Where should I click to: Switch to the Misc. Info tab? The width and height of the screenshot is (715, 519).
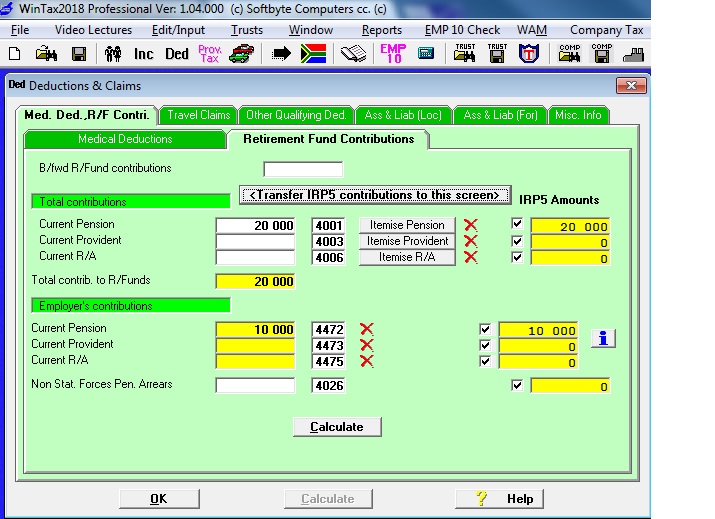(x=578, y=115)
